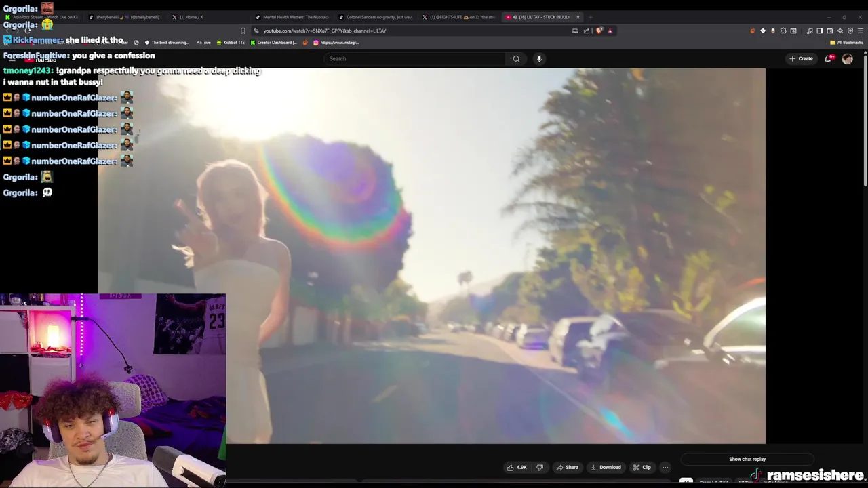Click the picture-in-picture icon in address bar
Image resolution: width=868 pixels, height=488 pixels.
tap(575, 30)
